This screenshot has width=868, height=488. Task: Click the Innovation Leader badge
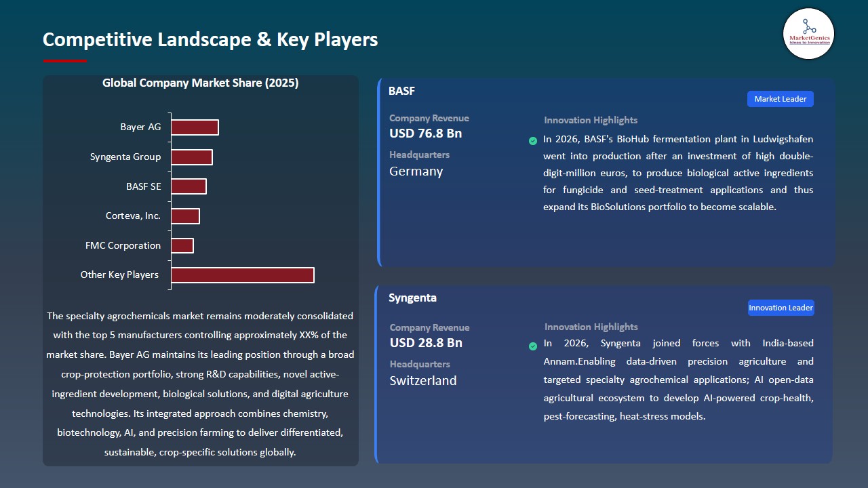[x=781, y=308]
